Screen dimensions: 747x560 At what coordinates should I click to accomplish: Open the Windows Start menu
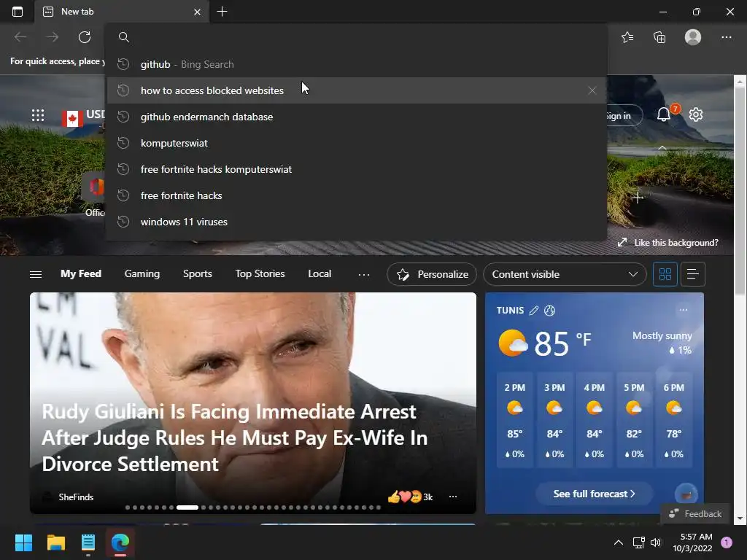pyautogui.click(x=23, y=542)
